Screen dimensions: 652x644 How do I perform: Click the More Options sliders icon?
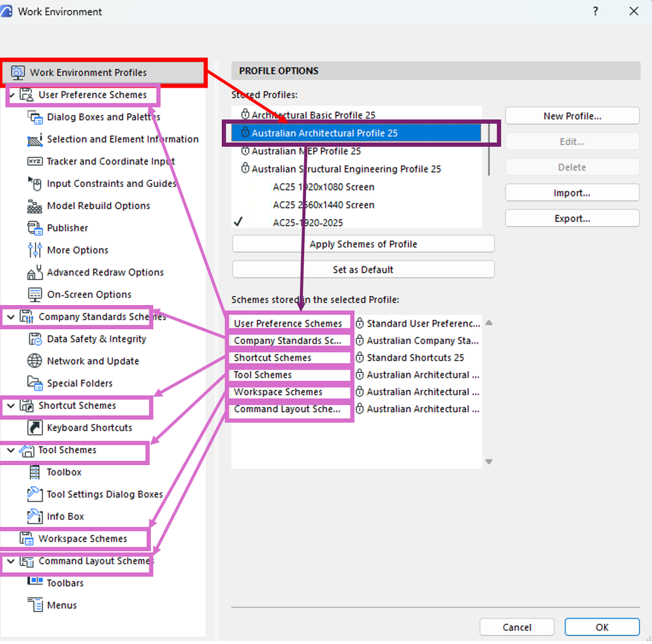(35, 250)
